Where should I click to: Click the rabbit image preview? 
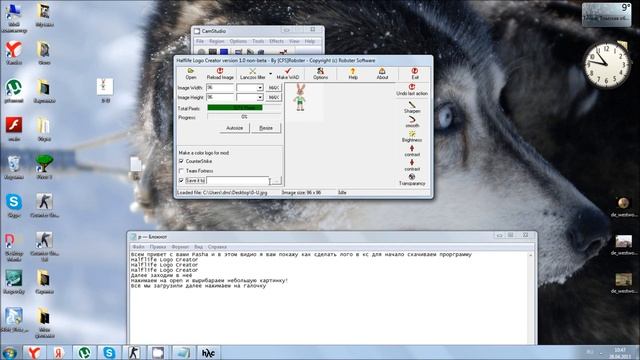point(300,98)
